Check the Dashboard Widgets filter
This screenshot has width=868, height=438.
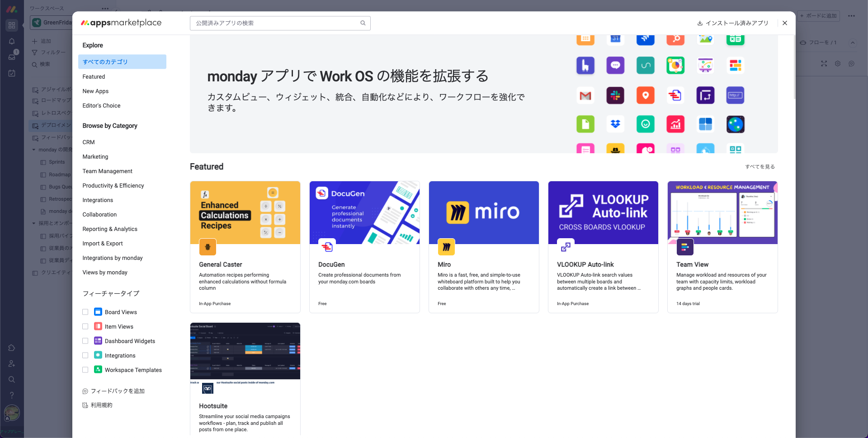85,341
